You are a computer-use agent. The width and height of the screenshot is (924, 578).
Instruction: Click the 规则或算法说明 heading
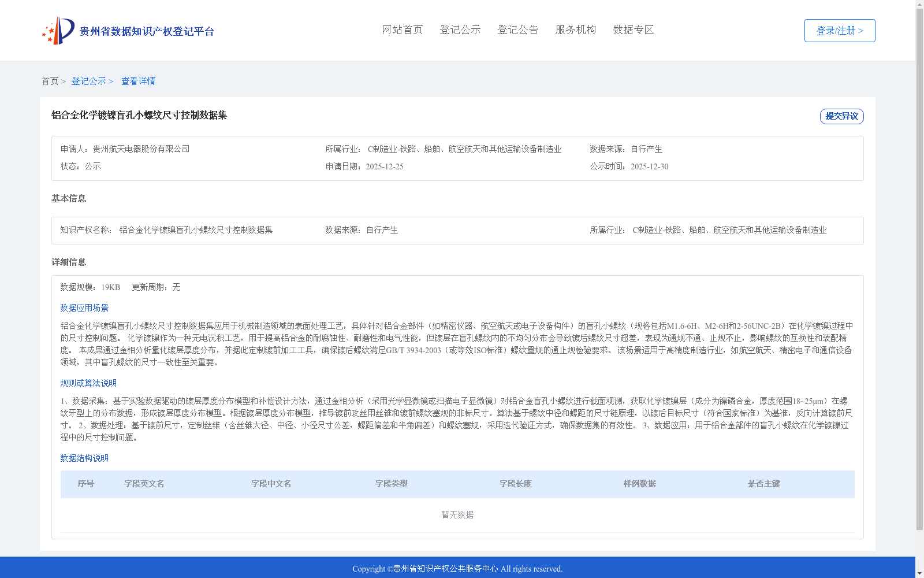point(88,383)
